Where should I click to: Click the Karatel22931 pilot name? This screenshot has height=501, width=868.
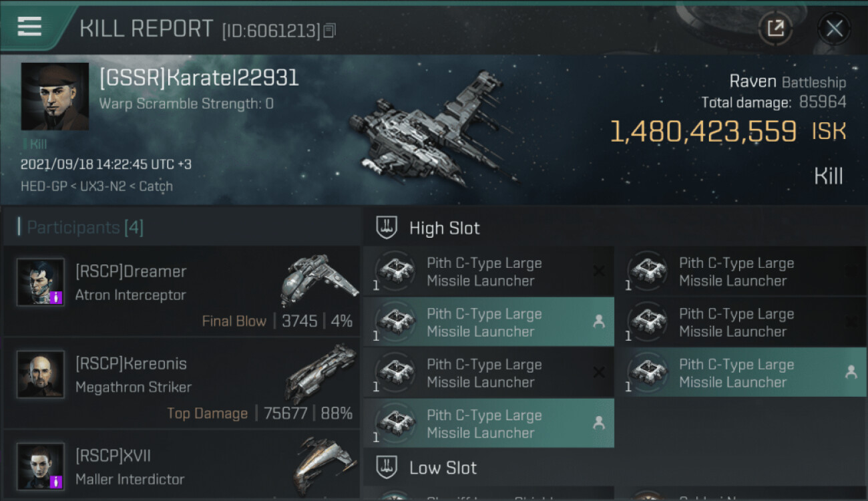[198, 78]
